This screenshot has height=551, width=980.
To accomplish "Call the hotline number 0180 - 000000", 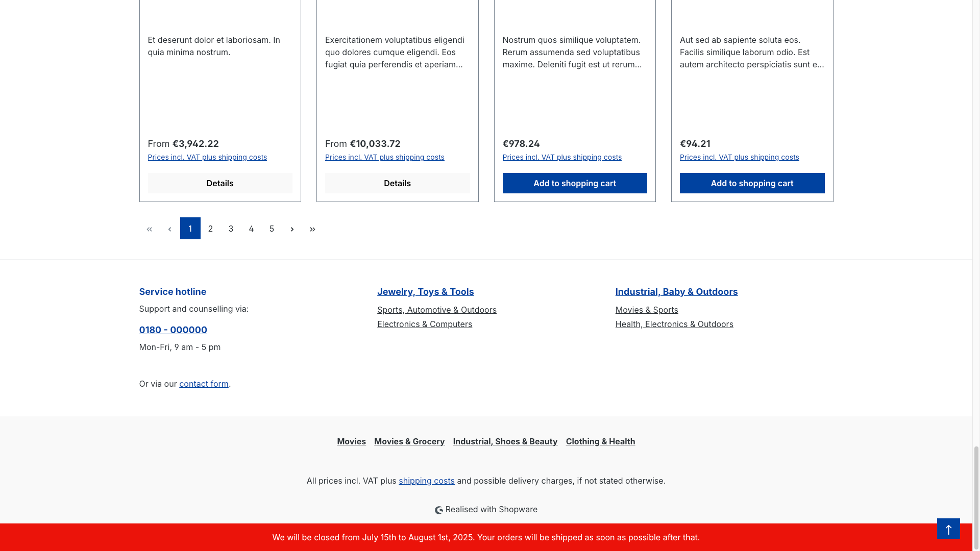I will coord(173,330).
